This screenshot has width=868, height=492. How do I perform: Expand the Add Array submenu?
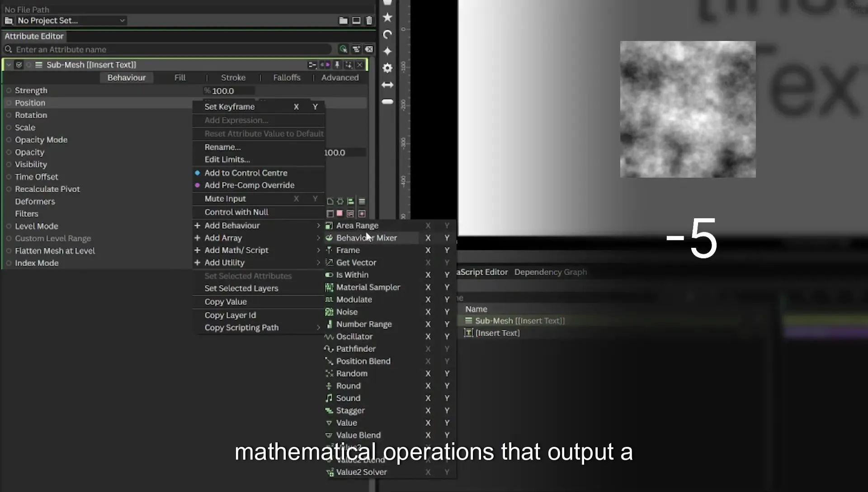259,238
